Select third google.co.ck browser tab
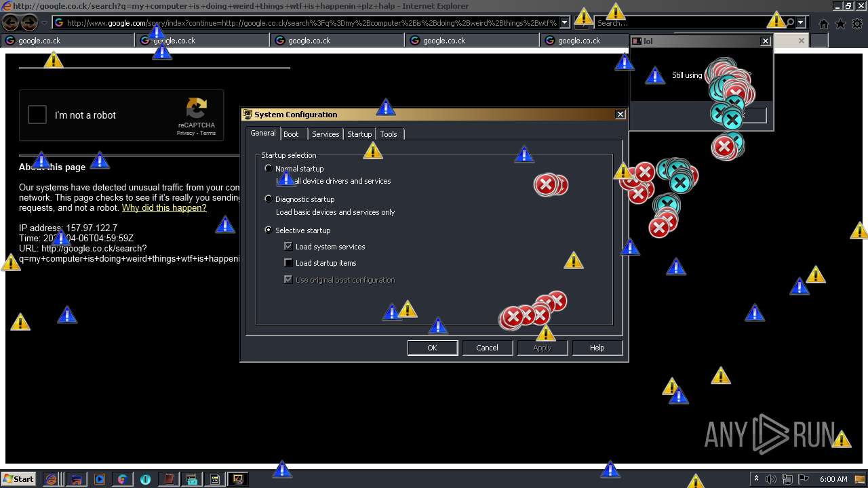The width and height of the screenshot is (868, 488). 338,41
